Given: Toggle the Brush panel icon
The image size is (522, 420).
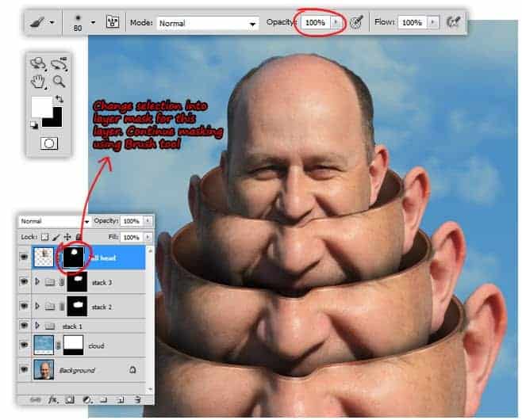Looking at the screenshot, I should pos(113,22).
